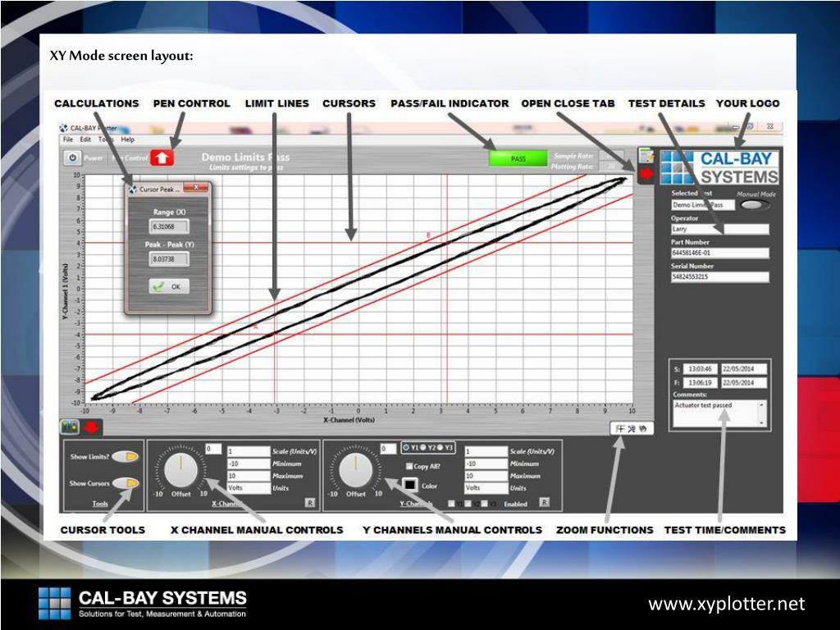Click the Plotting Rate field
Image resolution: width=840 pixels, height=630 pixels.
[x=611, y=167]
